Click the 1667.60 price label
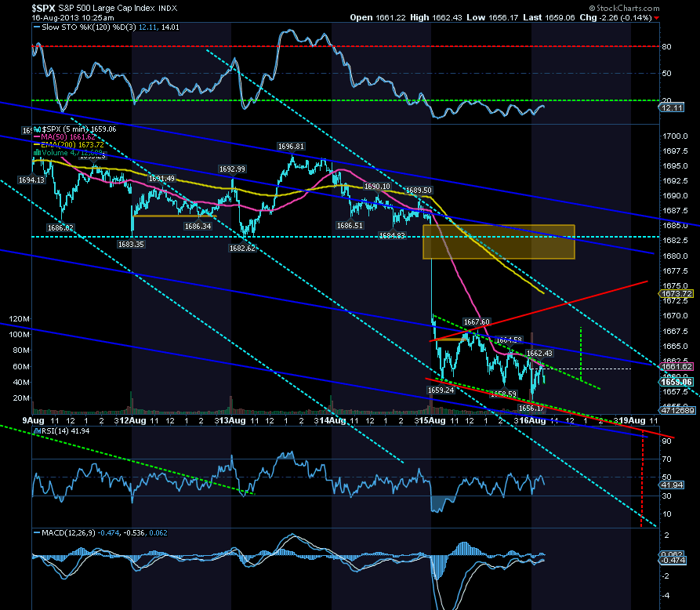Screen dimensions: 700x610 point(477,322)
